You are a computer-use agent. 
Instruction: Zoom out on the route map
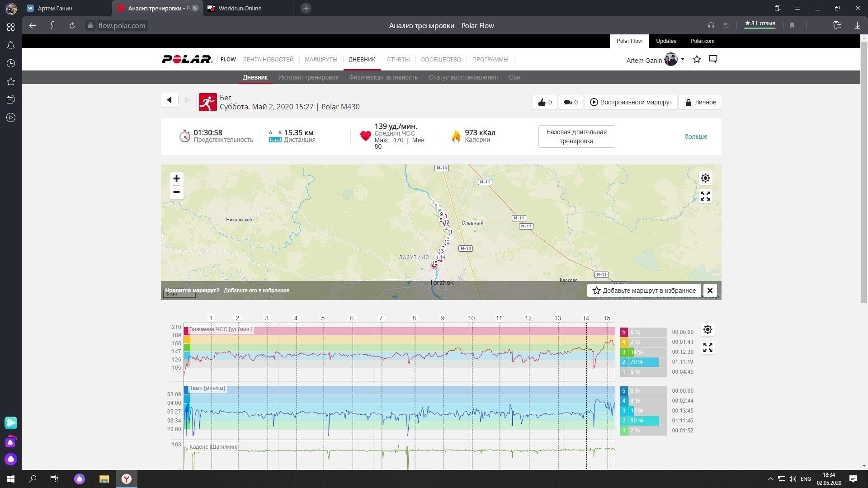(176, 192)
